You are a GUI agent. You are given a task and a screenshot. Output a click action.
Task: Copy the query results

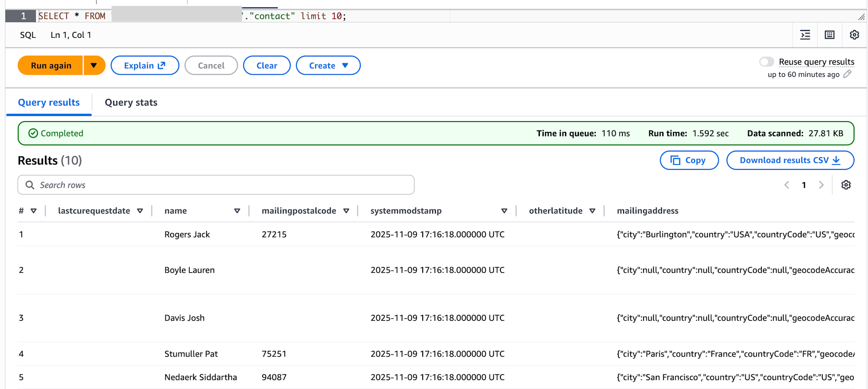(689, 160)
